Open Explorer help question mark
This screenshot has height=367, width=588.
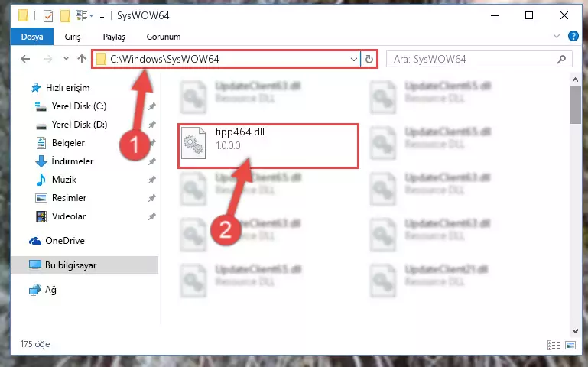click(x=573, y=37)
